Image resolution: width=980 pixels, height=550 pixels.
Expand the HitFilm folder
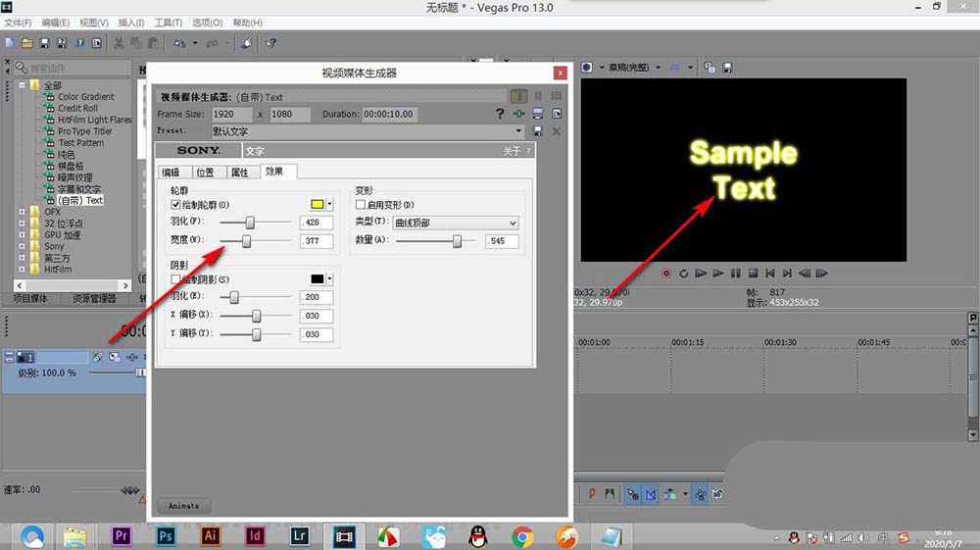coord(22,270)
